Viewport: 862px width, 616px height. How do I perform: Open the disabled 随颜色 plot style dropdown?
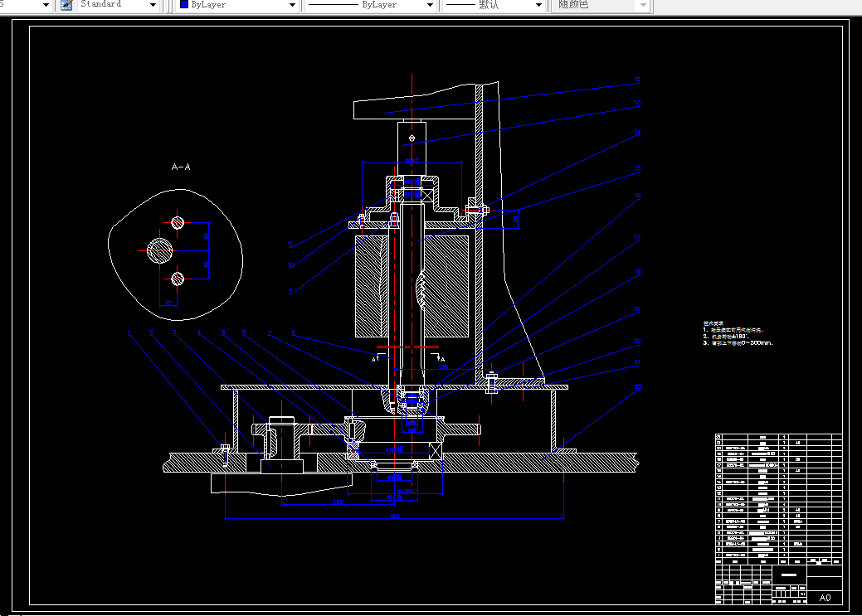[643, 5]
